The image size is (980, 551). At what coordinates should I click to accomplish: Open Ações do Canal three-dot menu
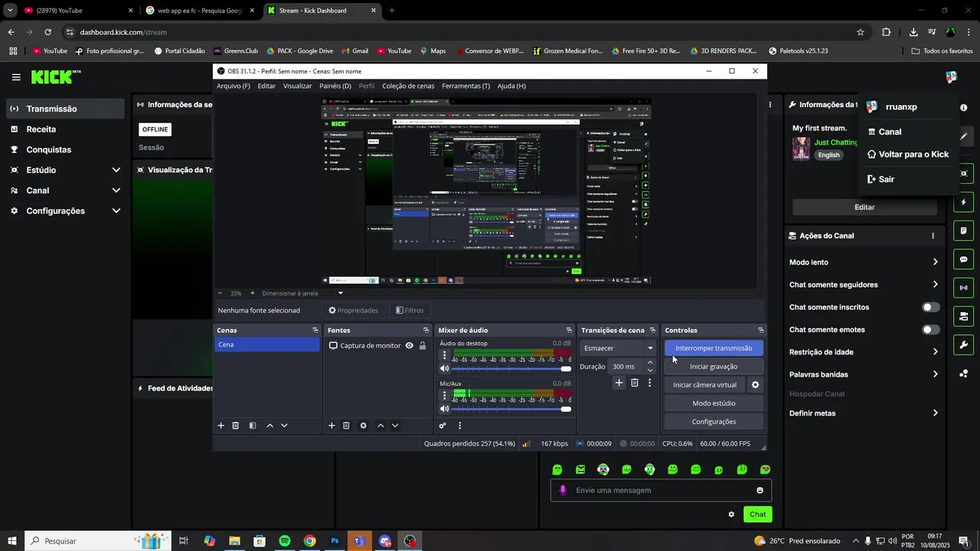(933, 236)
